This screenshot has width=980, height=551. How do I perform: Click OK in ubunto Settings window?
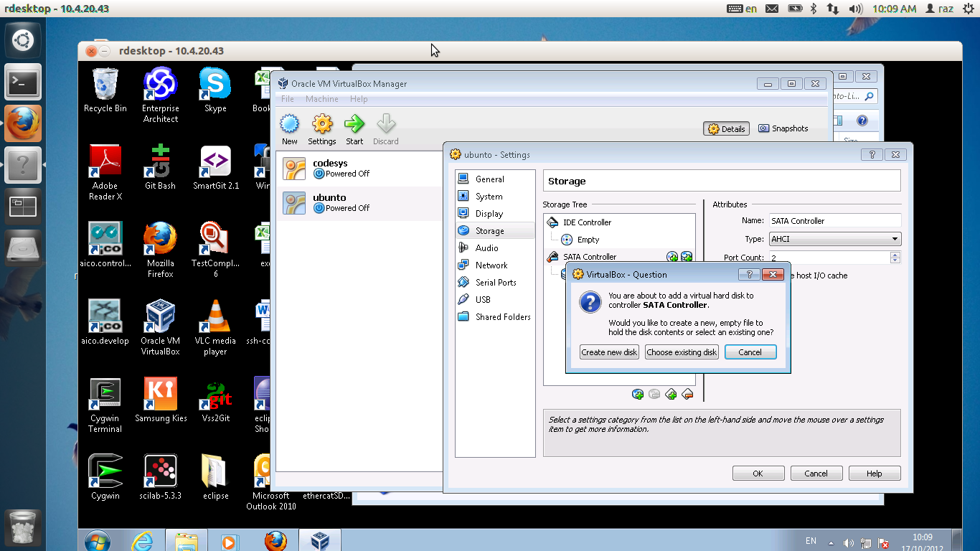[x=758, y=474]
